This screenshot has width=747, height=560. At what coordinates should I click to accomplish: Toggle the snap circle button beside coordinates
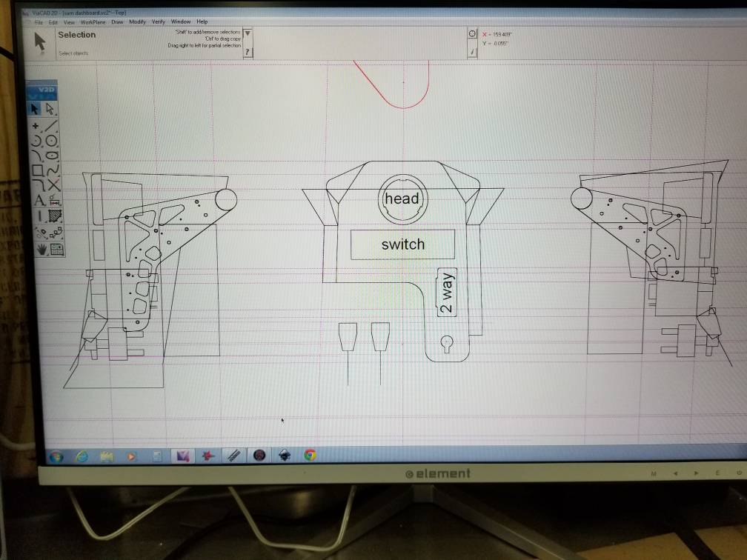point(472,34)
